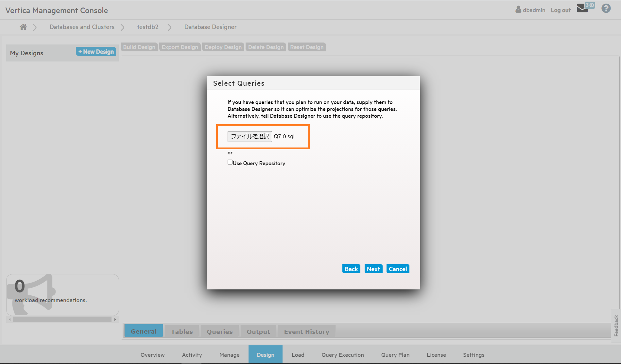This screenshot has height=364, width=621.
Task: Open the Load bottom menu item
Action: pyautogui.click(x=298, y=355)
